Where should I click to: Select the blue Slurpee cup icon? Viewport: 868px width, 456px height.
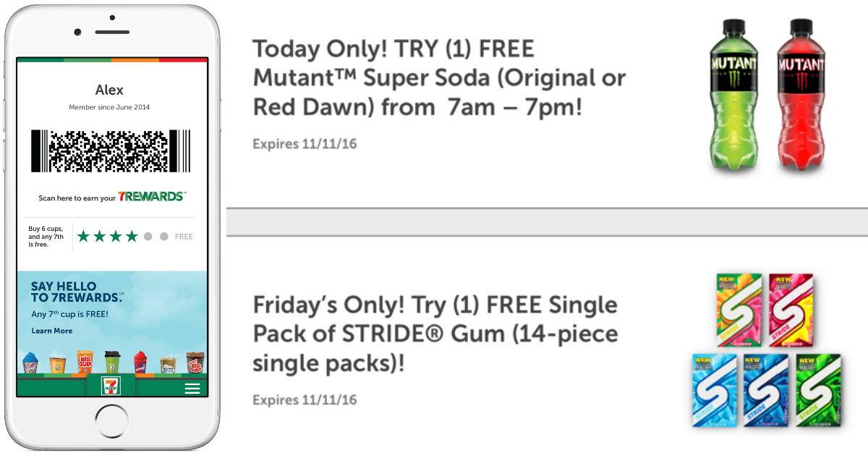click(30, 363)
